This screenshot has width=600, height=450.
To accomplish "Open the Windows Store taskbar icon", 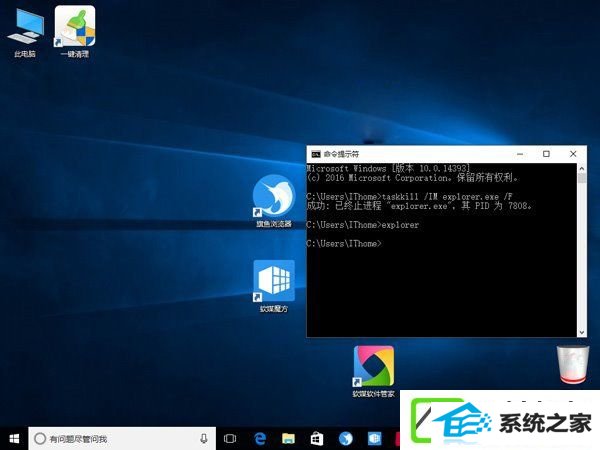I will [x=316, y=439].
